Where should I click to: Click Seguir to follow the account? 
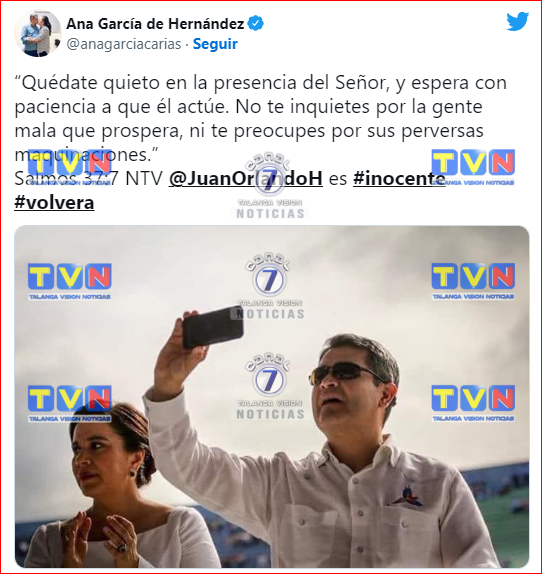[x=215, y=44]
